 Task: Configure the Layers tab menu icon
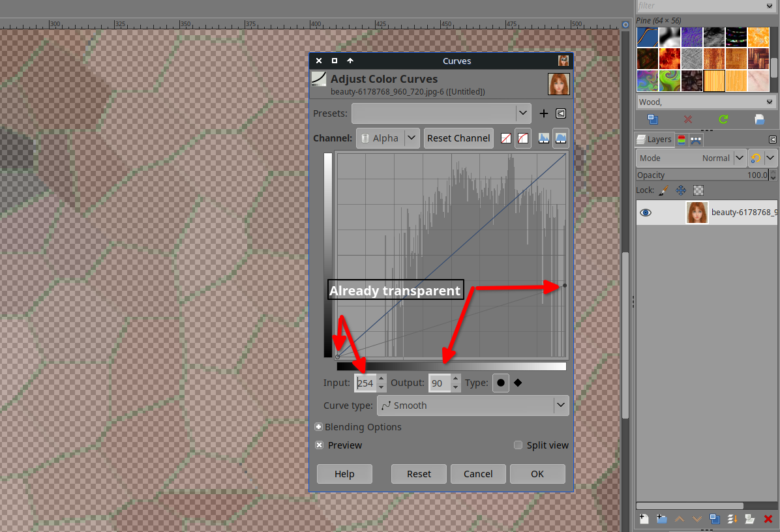tap(773, 140)
